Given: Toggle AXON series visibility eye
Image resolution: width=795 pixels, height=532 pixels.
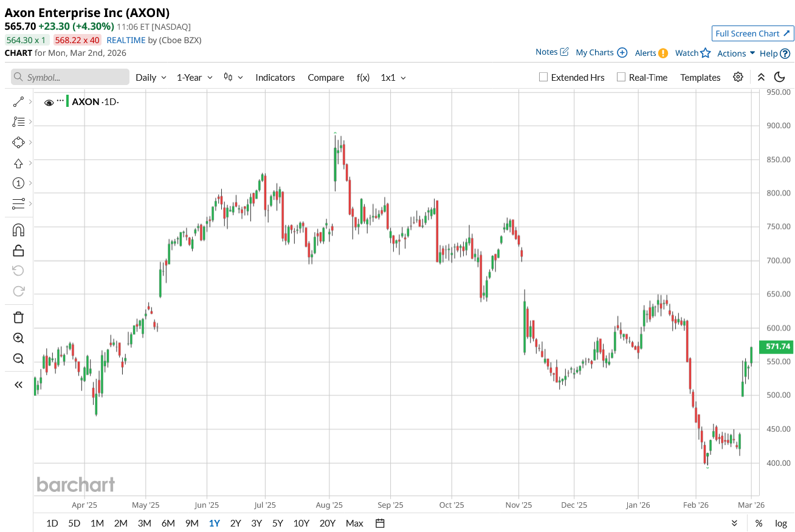Looking at the screenshot, I should pyautogui.click(x=49, y=103).
